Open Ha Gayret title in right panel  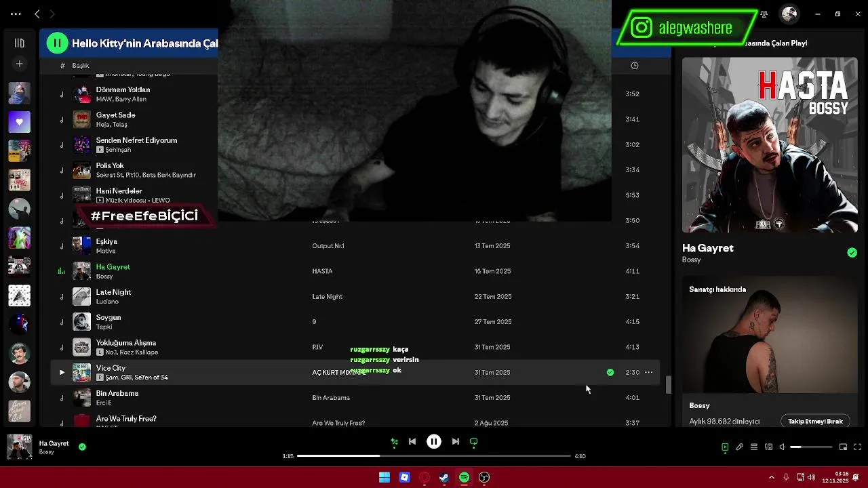tap(707, 248)
